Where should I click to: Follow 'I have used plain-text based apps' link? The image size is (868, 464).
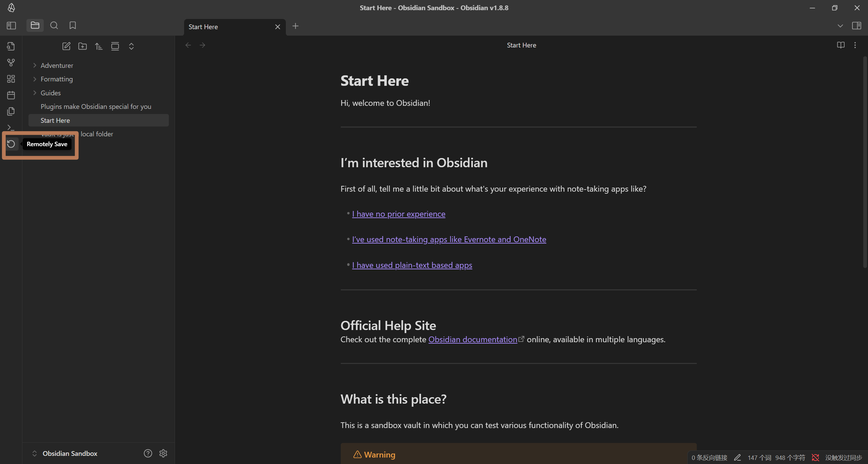click(x=412, y=265)
